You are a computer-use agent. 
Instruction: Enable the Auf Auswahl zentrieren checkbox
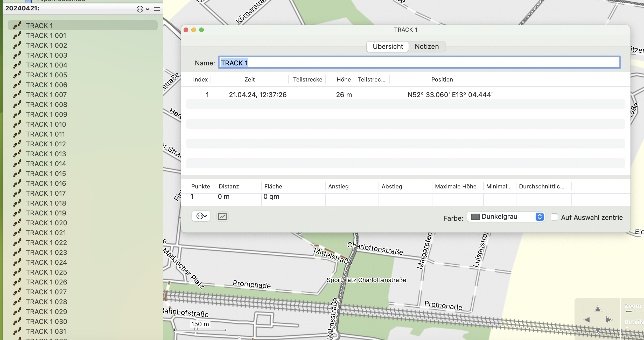point(554,217)
